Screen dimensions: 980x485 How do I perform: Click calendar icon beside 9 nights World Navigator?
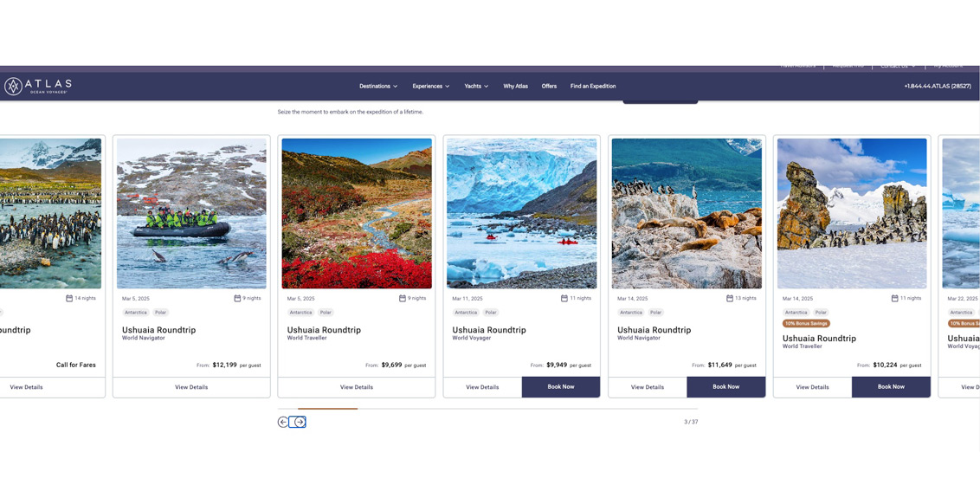click(237, 298)
